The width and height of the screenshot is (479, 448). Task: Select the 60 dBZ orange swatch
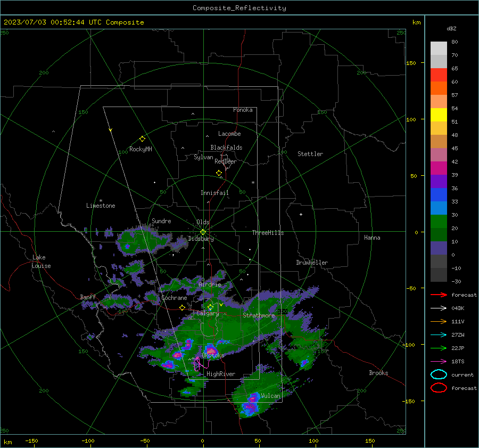pos(439,88)
